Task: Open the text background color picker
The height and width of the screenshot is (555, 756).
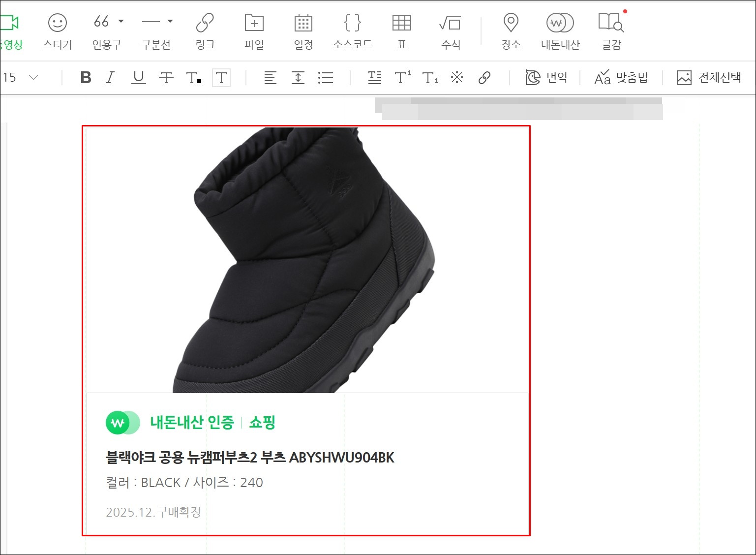Action: coord(221,78)
